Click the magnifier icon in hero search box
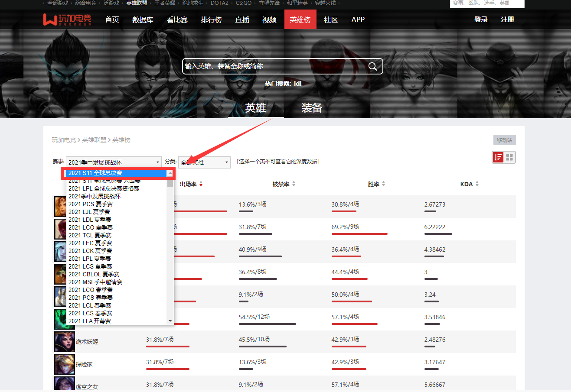Screen dimensions: 571x392 tap(372, 66)
